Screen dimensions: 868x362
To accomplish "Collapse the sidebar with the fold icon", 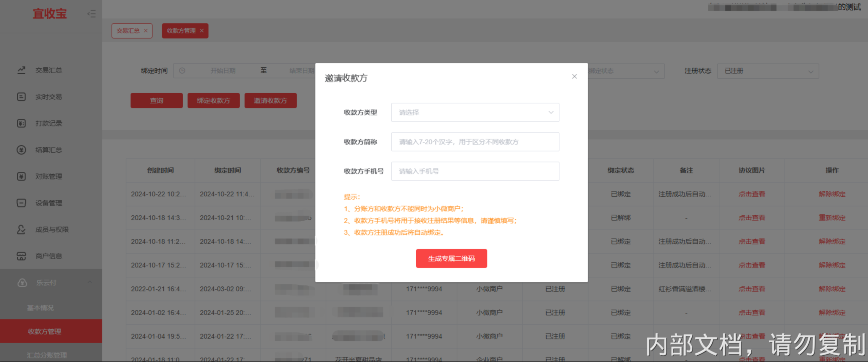I will [x=91, y=14].
